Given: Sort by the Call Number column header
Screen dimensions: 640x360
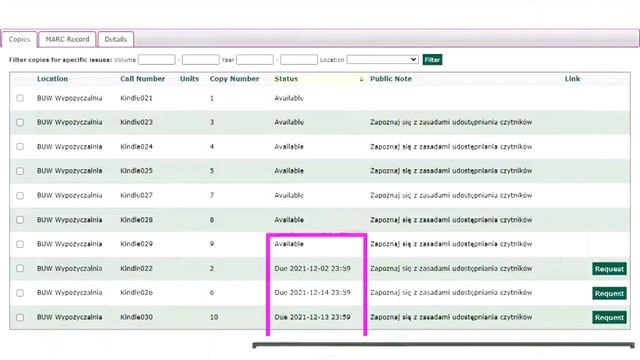Looking at the screenshot, I should pos(142,79).
